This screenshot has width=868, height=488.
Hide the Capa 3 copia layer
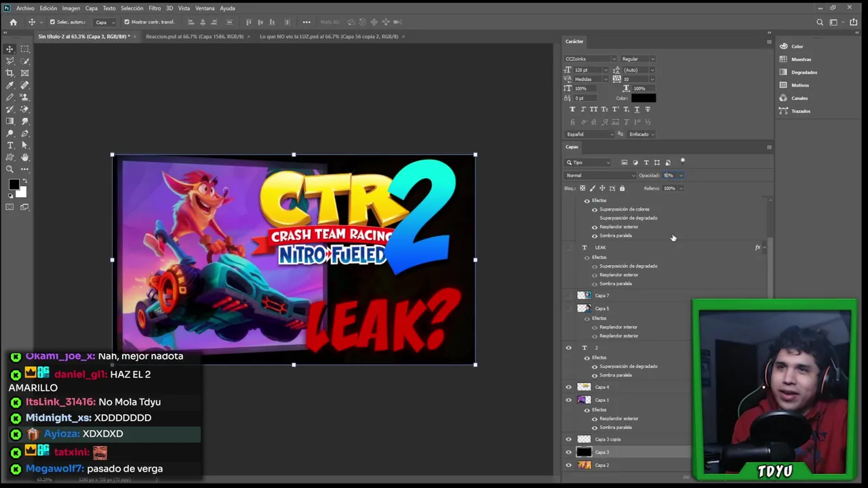tap(569, 439)
